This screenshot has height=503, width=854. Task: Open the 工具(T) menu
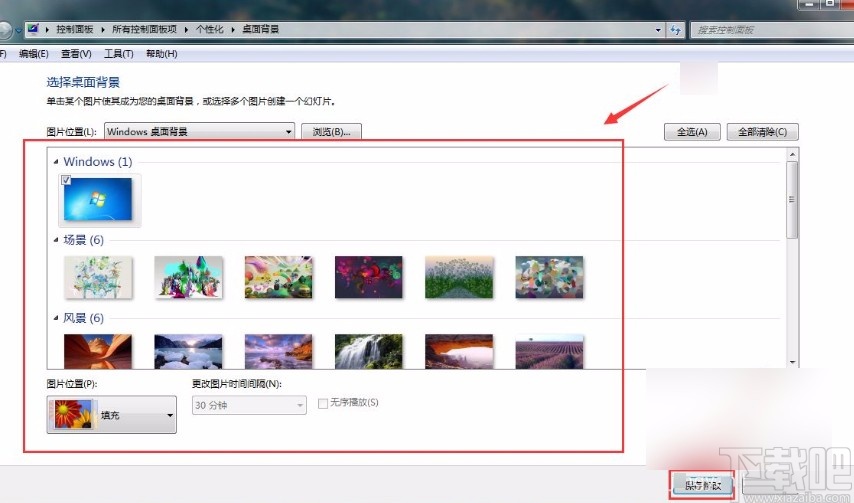click(x=119, y=54)
